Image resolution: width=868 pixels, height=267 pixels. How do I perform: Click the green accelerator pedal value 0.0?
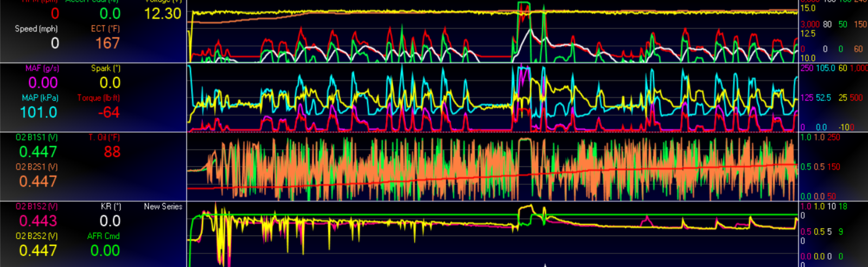click(110, 14)
